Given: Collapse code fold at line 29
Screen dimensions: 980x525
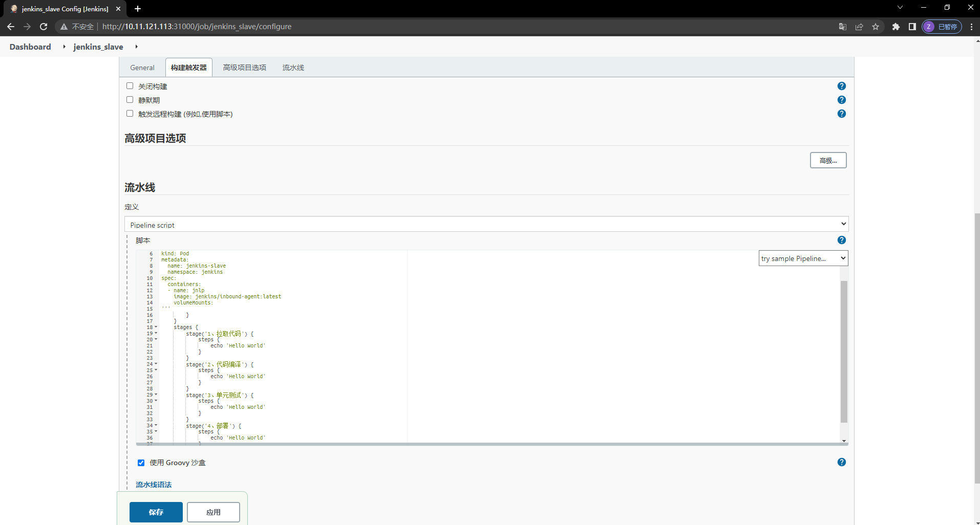Looking at the screenshot, I should coord(156,395).
